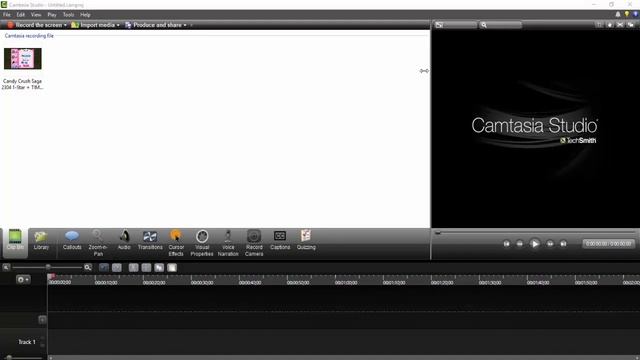Viewport: 640px width, 360px height.
Task: Click the timeline redo button
Action: [117, 268]
